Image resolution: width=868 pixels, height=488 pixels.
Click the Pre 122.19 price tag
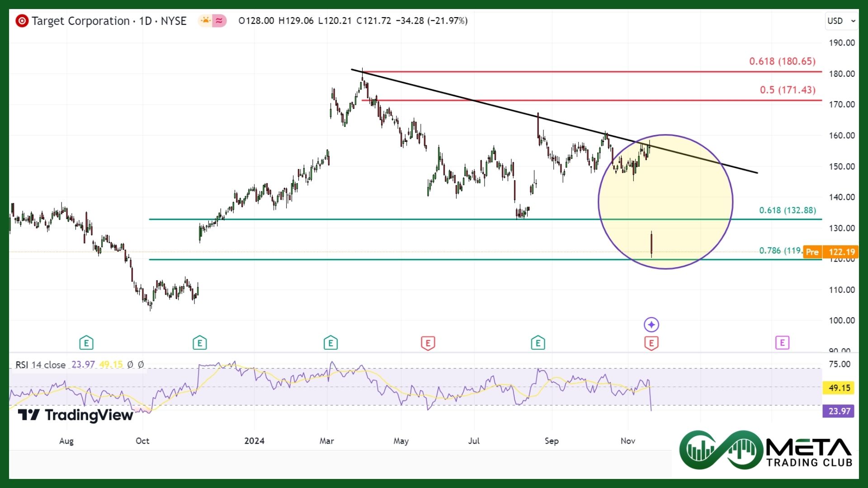830,252
